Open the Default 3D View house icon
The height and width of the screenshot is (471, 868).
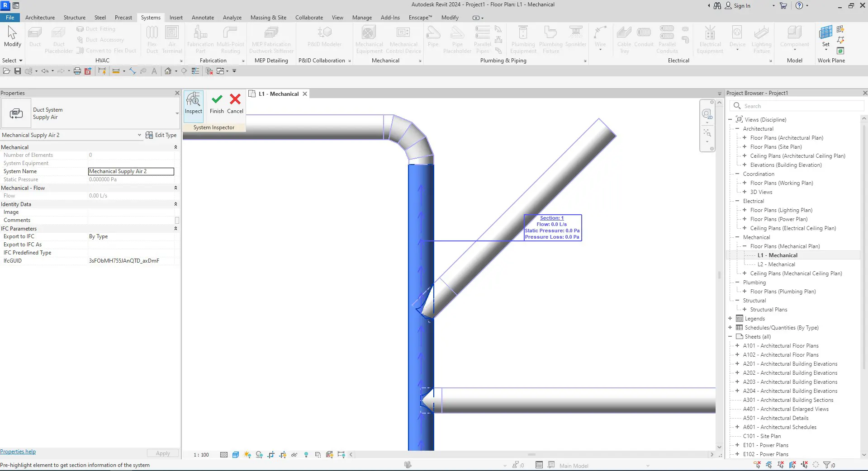168,71
